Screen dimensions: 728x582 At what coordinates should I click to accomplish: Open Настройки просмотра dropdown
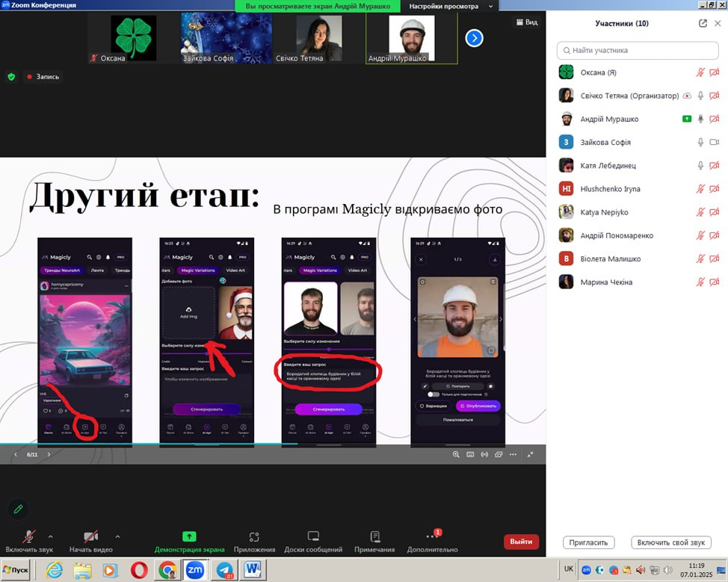[x=451, y=6]
